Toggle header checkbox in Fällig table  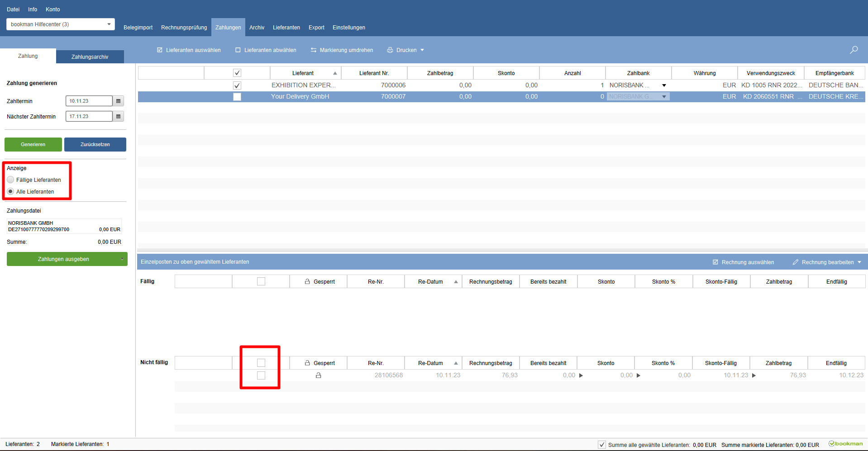(261, 281)
